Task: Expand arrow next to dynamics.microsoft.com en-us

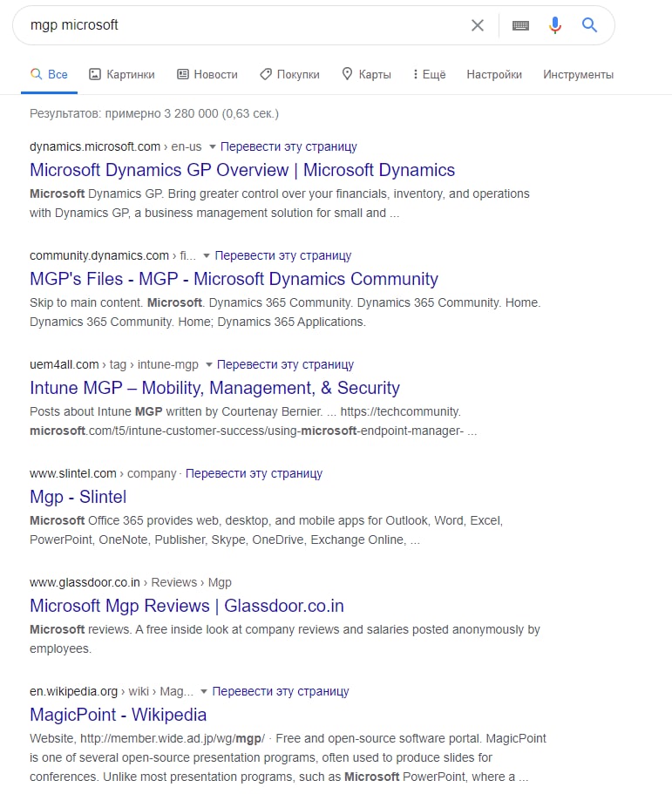Action: click(213, 146)
